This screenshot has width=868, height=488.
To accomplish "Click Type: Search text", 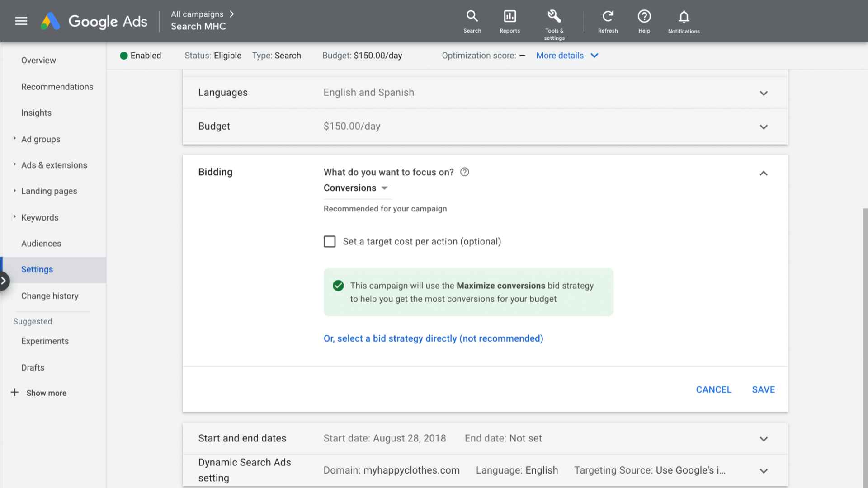I will [276, 56].
